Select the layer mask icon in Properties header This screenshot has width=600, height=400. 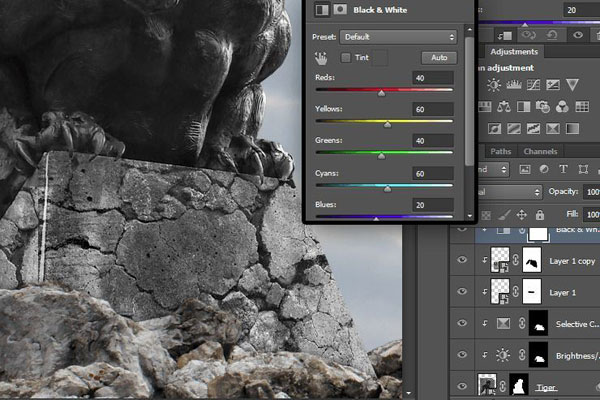click(x=340, y=10)
